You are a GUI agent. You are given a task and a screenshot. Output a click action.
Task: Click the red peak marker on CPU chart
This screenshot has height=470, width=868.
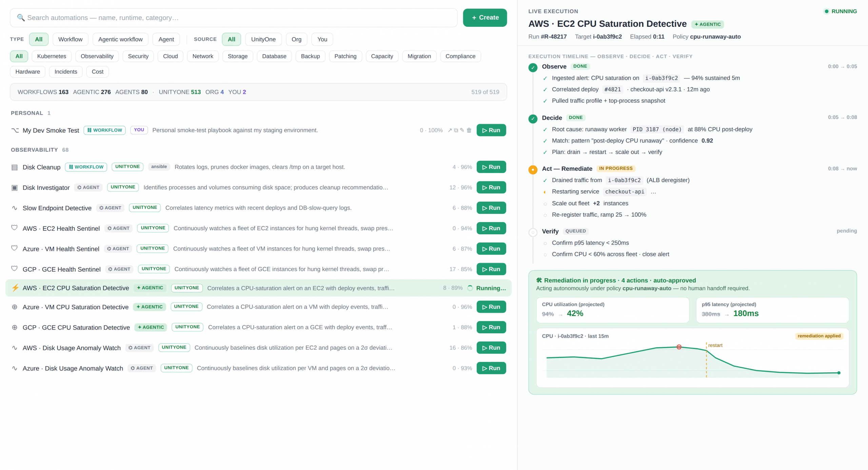click(x=679, y=347)
